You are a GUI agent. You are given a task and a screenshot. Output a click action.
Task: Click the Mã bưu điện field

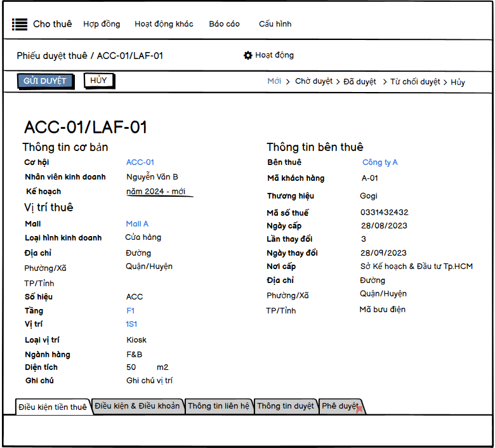pyautogui.click(x=382, y=310)
